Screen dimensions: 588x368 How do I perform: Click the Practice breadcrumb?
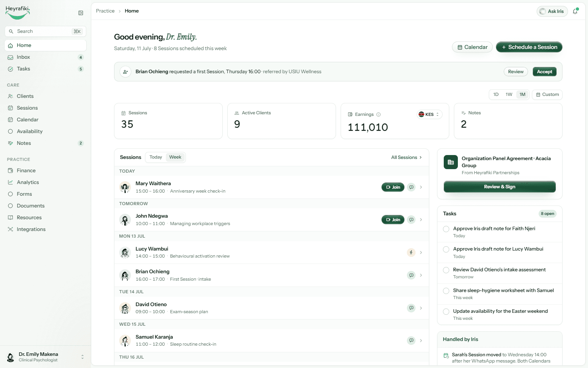click(105, 11)
